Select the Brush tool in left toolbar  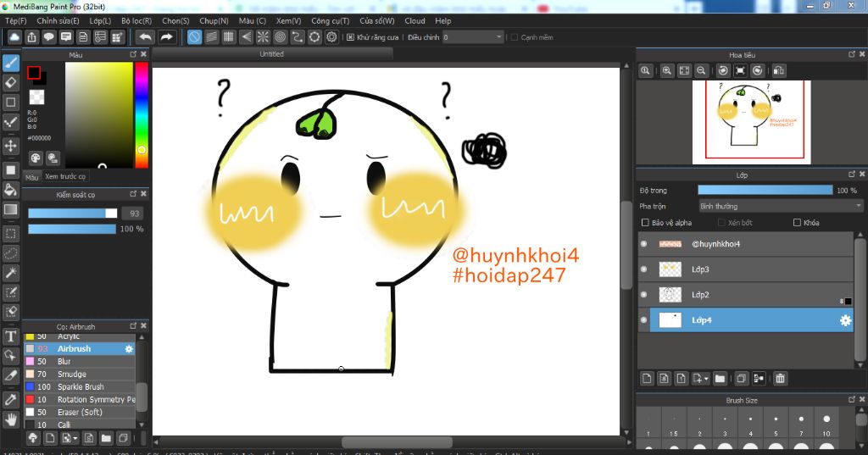coord(10,63)
